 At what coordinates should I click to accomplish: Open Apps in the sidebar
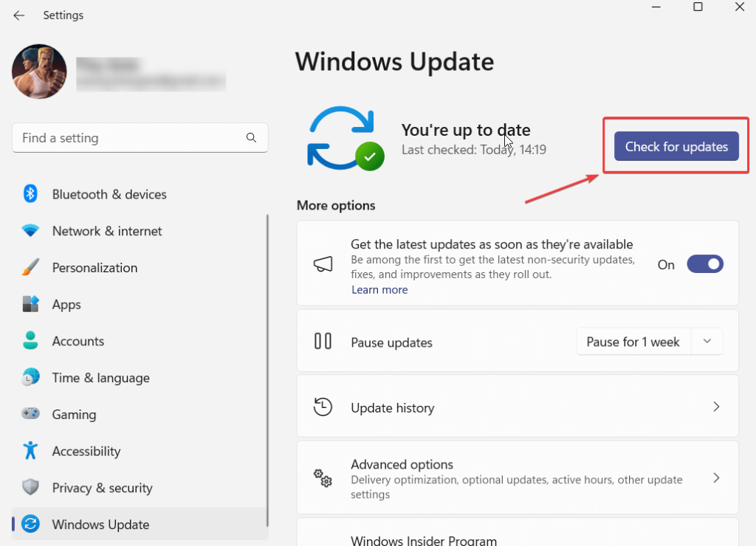66,305
